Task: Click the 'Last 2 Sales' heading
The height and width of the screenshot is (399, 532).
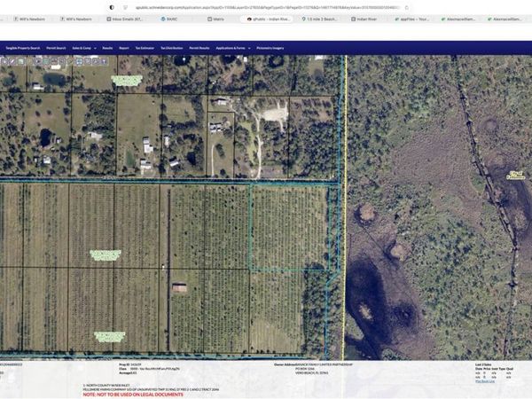Action: pyautogui.click(x=483, y=364)
